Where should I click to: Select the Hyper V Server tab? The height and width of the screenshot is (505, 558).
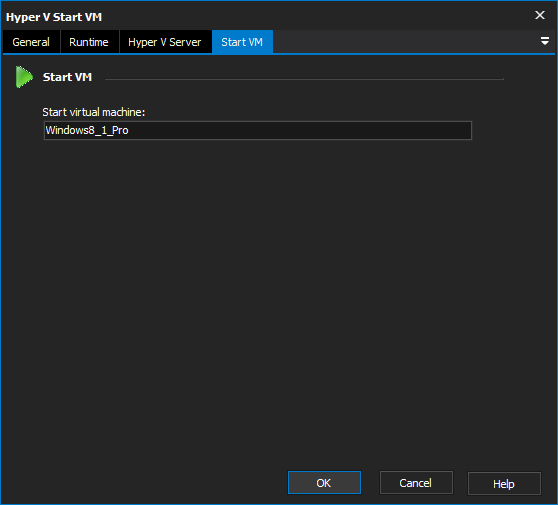click(x=165, y=42)
